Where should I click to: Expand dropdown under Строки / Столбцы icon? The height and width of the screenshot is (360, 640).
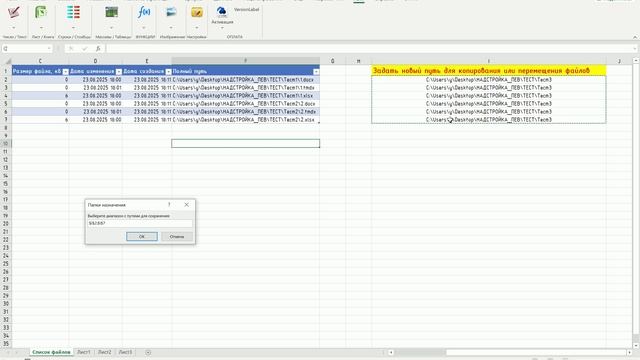click(73, 28)
